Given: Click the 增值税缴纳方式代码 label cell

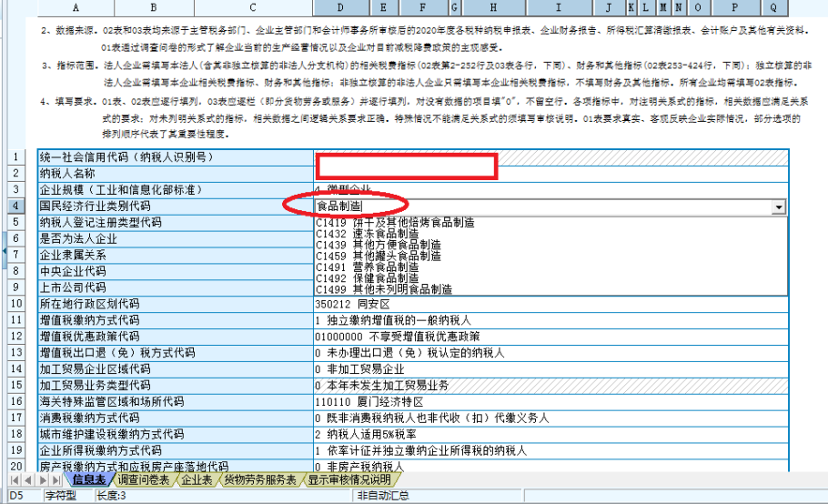Looking at the screenshot, I should 176,320.
